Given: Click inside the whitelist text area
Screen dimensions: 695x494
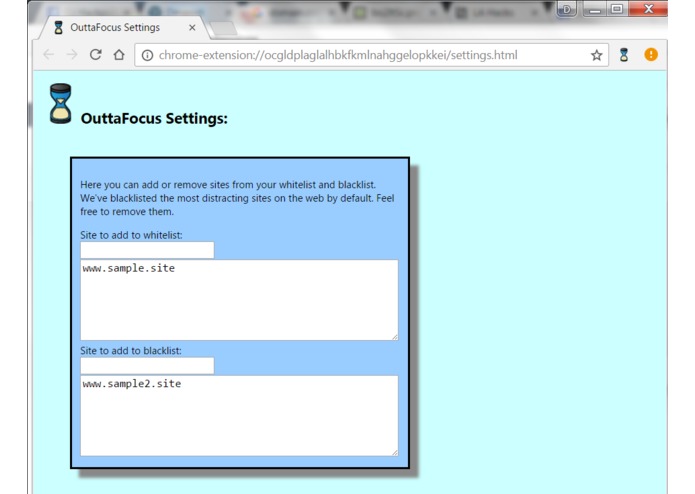Looking at the screenshot, I should [239, 300].
